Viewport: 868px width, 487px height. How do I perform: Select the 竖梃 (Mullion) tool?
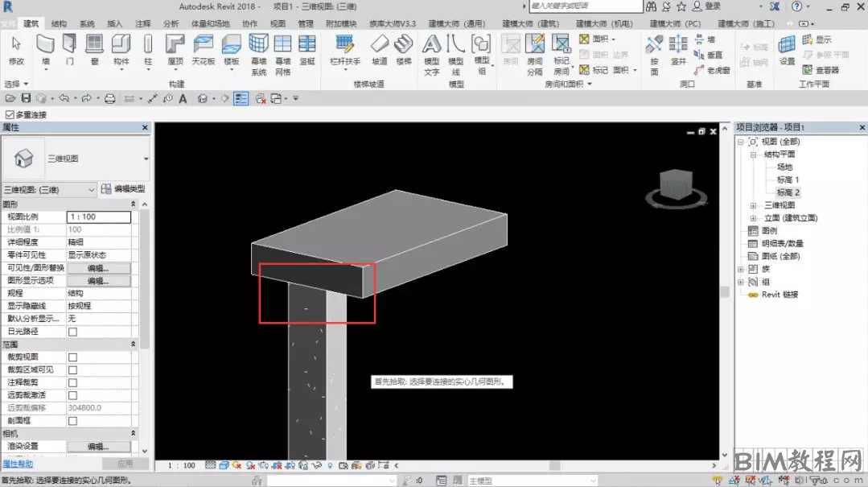coord(307,50)
